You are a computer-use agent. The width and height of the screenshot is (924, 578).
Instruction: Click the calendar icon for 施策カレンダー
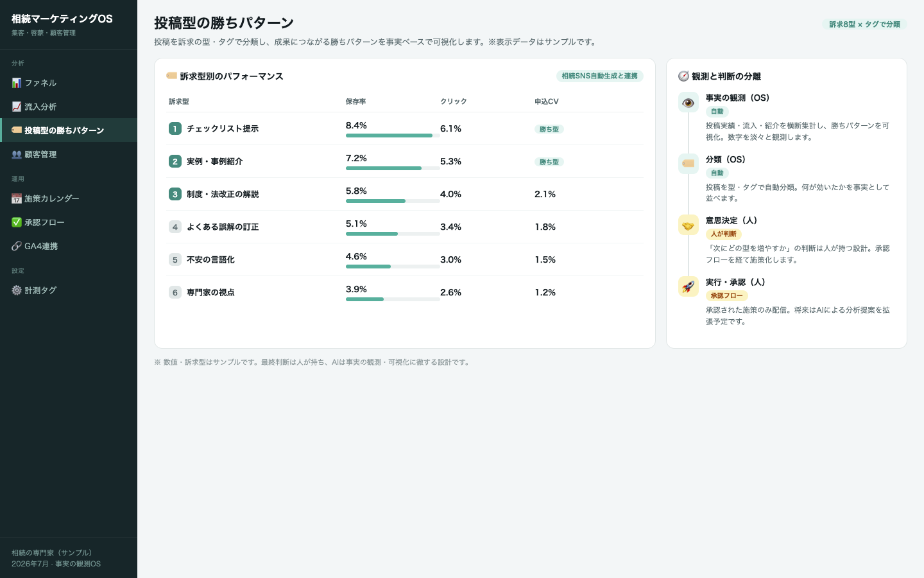click(x=17, y=198)
